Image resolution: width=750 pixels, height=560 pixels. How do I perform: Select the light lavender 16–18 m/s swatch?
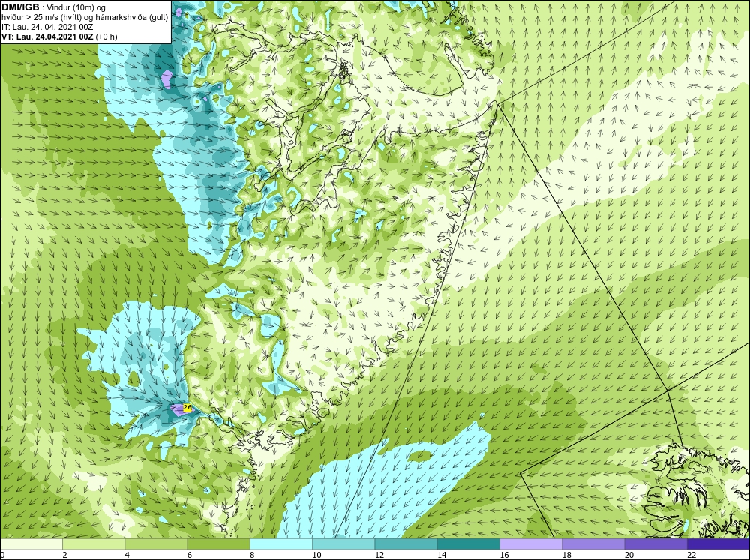tap(531, 544)
